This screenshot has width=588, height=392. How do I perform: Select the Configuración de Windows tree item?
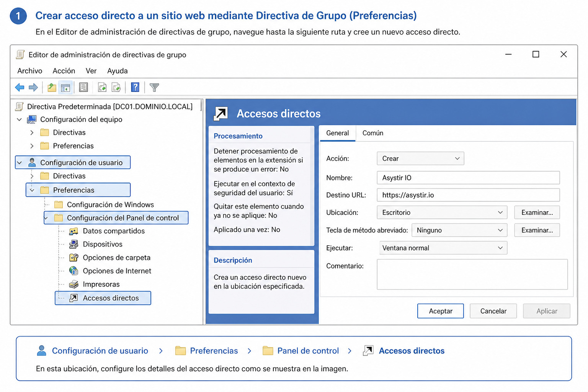[x=110, y=205]
